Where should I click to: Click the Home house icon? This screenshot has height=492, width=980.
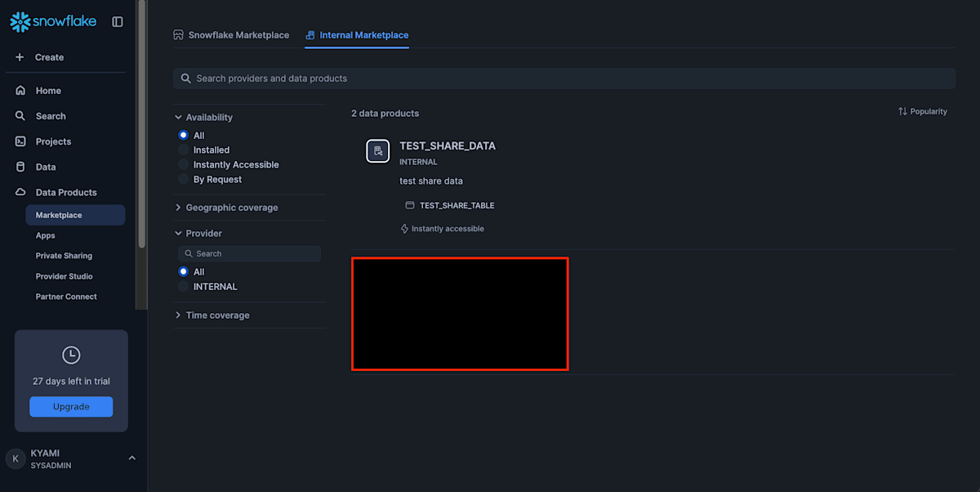[x=20, y=91]
